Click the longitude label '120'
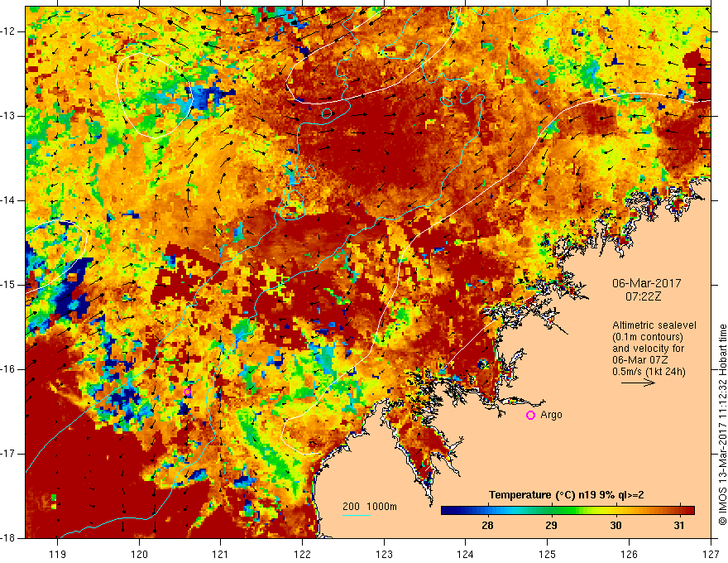Screen dimensions: 728x563 click(139, 554)
